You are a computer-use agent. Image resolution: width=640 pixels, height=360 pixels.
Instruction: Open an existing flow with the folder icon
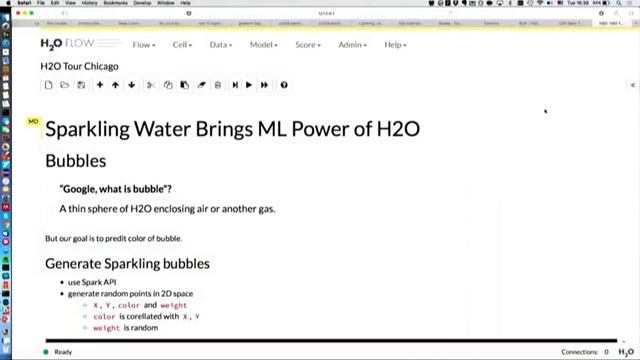point(64,85)
